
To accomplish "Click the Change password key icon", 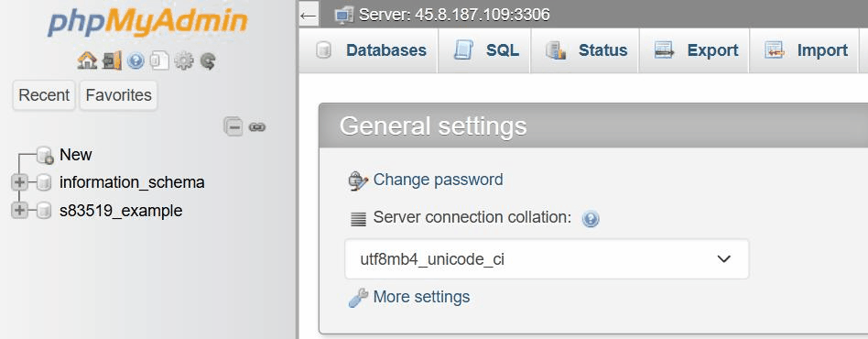I will [358, 180].
